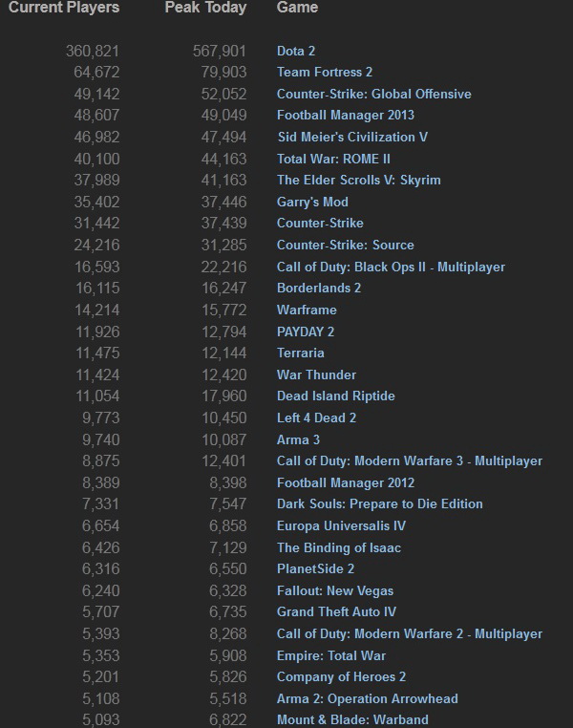This screenshot has height=728, width=573.
Task: Open the Europa Universalis IV link
Action: 340,525
